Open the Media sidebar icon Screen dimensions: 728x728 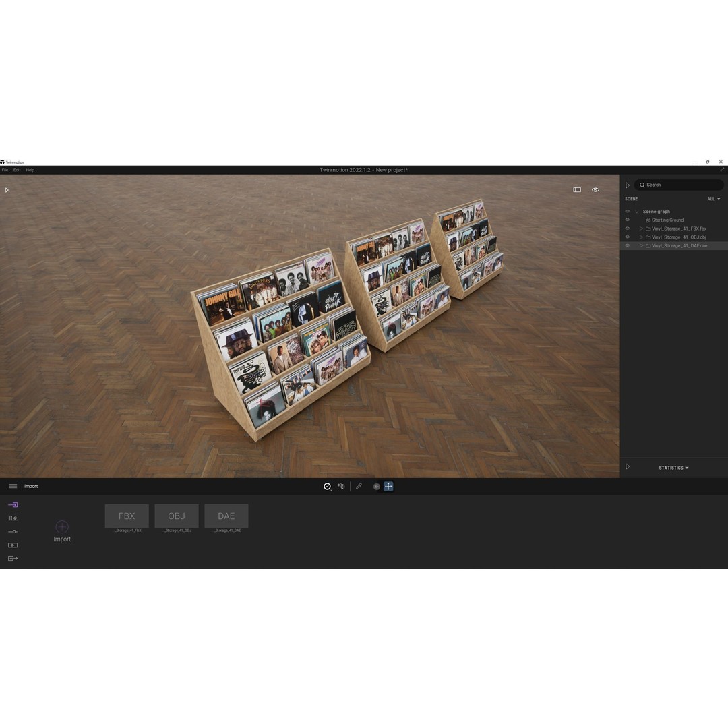(13, 545)
